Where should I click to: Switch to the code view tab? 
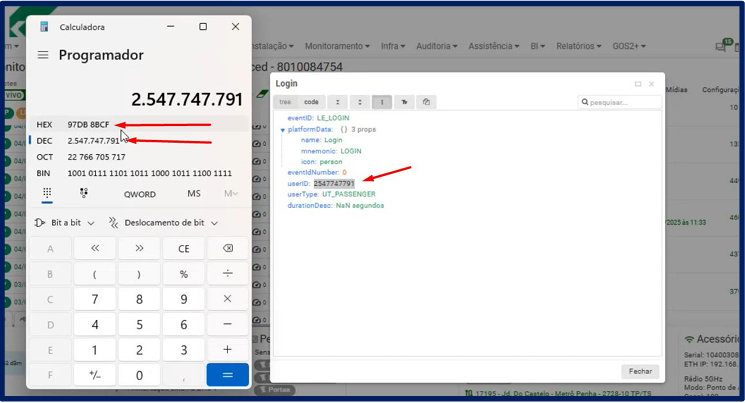[x=311, y=102]
